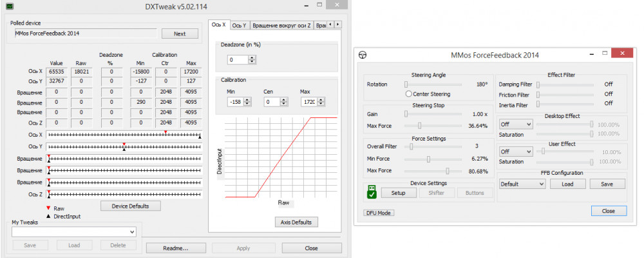Adjust the Min Force slider

(433, 159)
